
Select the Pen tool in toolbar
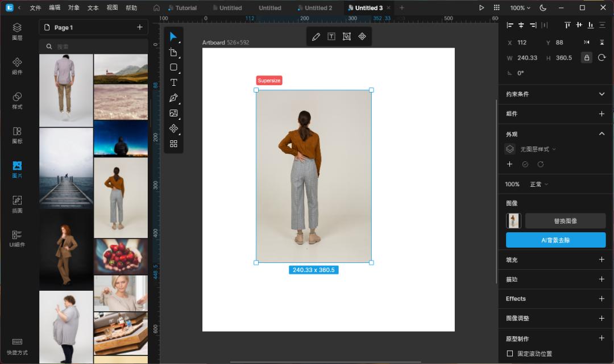(173, 98)
